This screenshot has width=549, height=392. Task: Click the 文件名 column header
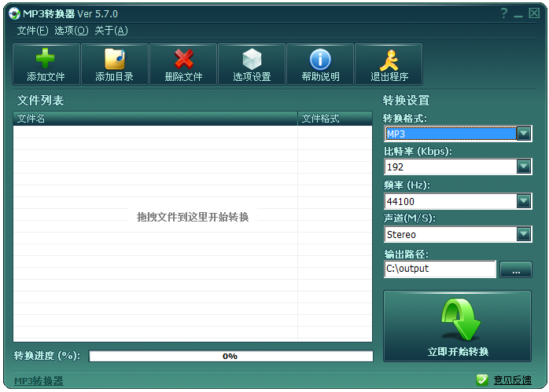click(155, 119)
